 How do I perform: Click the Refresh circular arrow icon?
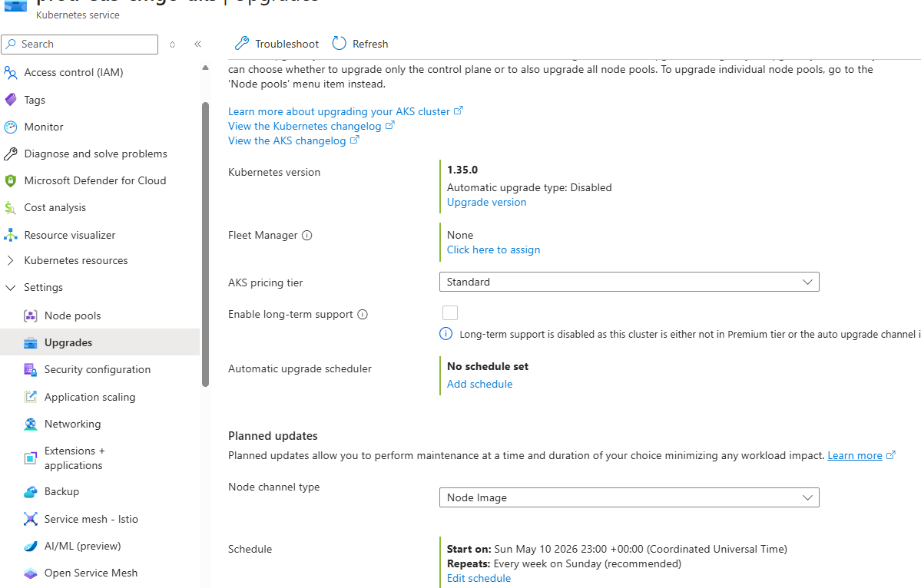339,44
